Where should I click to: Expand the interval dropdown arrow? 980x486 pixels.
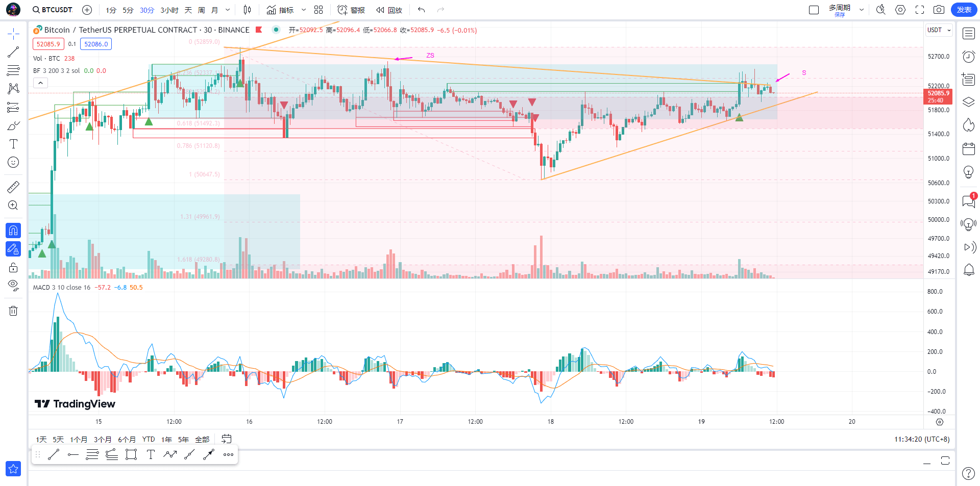click(228, 10)
